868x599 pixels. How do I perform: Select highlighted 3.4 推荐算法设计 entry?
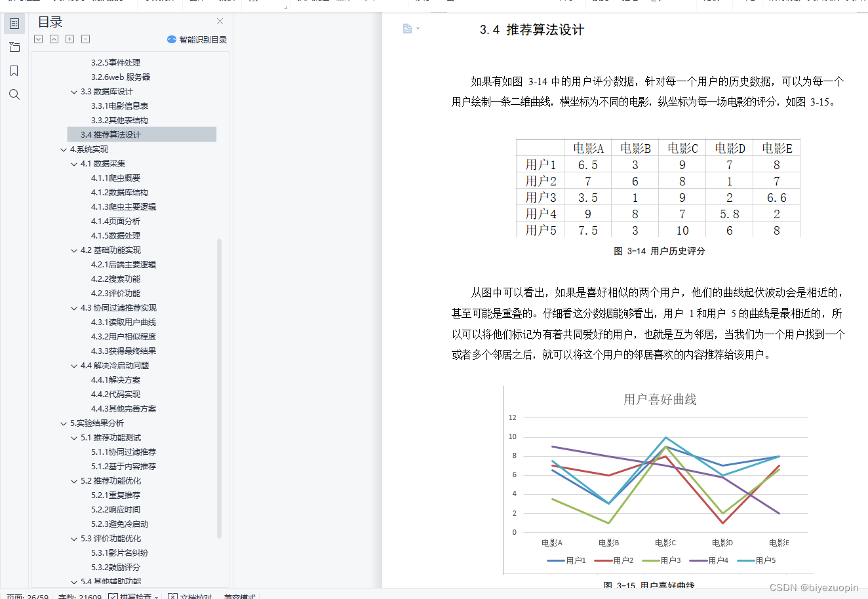coord(142,135)
